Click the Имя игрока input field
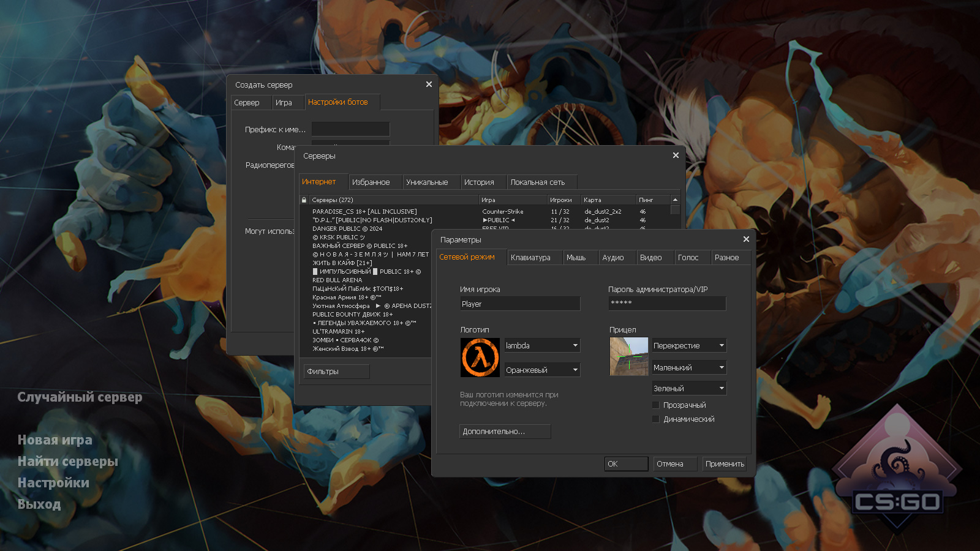Viewport: 980px width, 551px height. coord(519,304)
